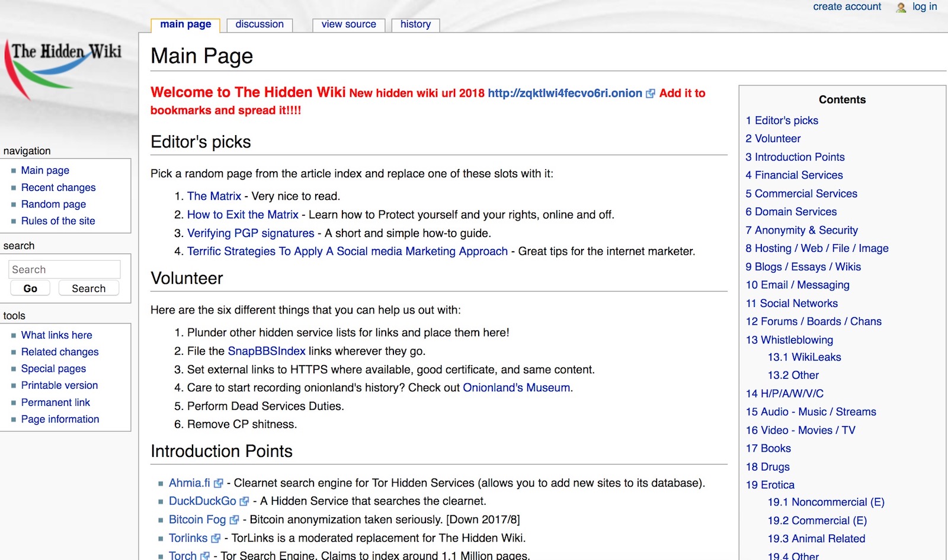
Task: Open Terrific Strategies Social media Marketing link
Action: point(347,252)
